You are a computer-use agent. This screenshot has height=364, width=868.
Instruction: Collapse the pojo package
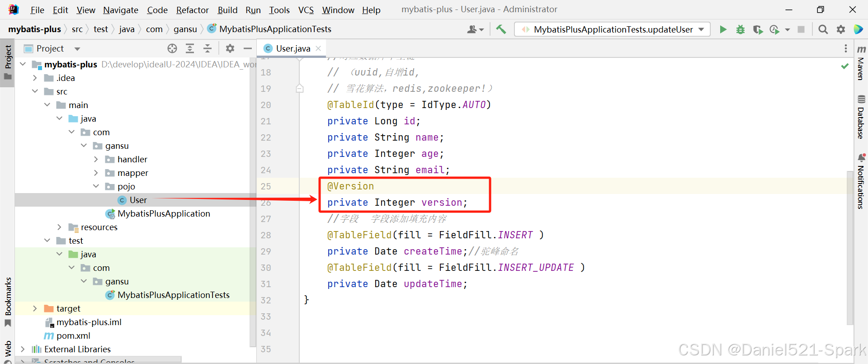coord(96,186)
